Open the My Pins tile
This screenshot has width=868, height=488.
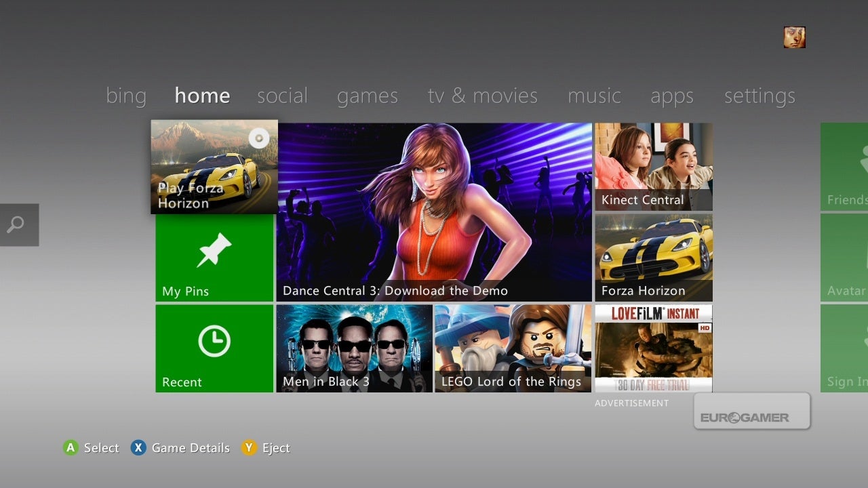click(x=214, y=258)
